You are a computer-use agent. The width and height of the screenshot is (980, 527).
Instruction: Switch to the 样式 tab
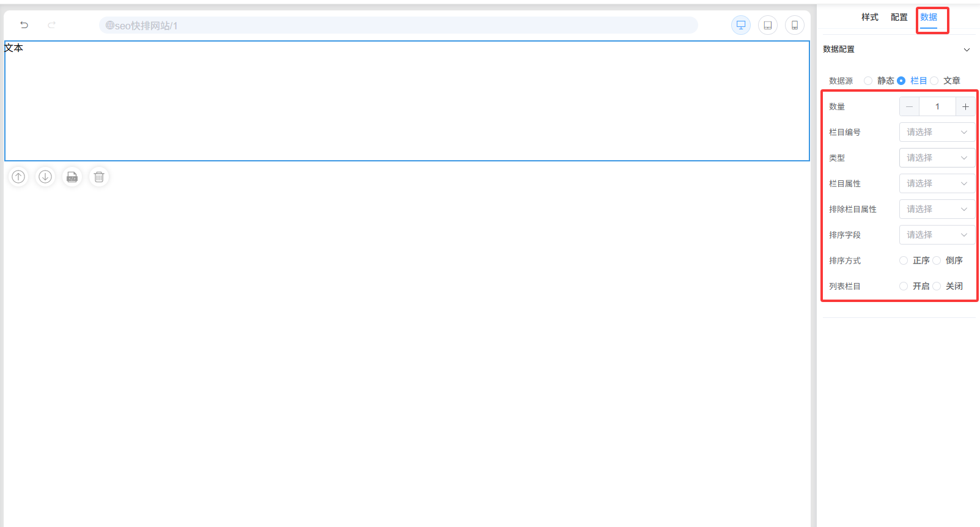[x=869, y=17]
